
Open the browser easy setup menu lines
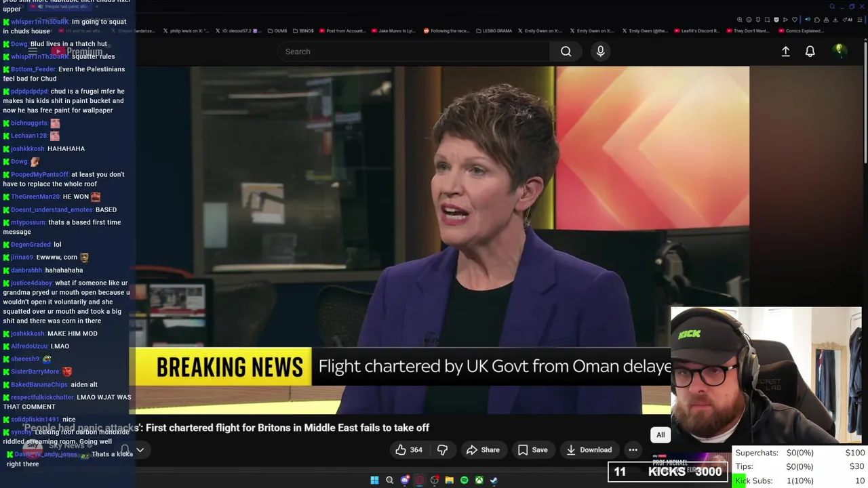pyautogui.click(x=860, y=20)
